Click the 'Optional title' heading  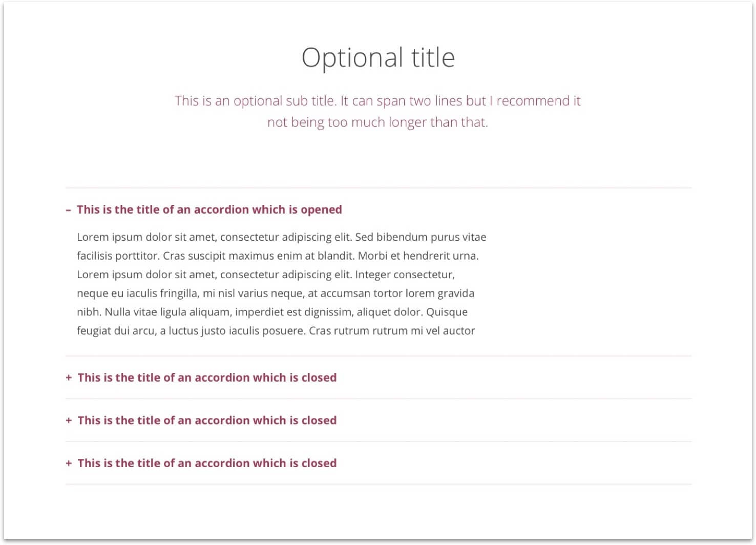(x=378, y=57)
